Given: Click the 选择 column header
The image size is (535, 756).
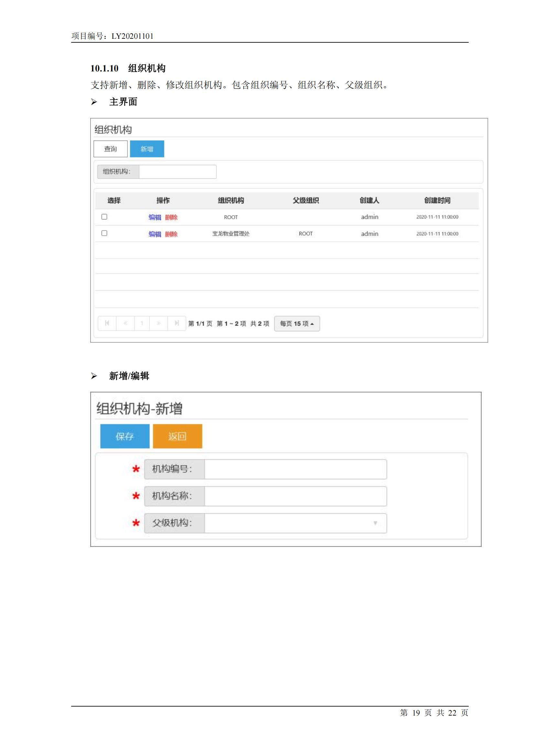Looking at the screenshot, I should (114, 200).
